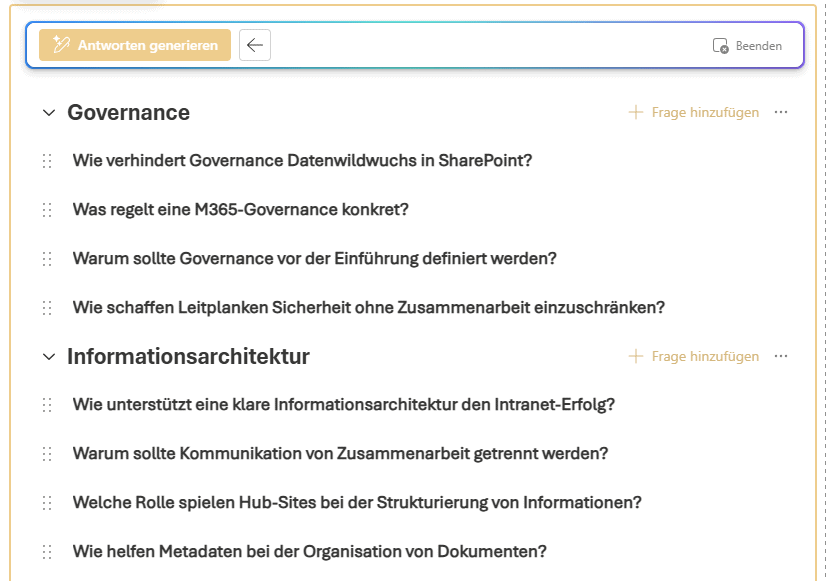Screen dimensions: 836x581
Task: Click the question about Leitplanken Sicherheit
Action: [369, 308]
